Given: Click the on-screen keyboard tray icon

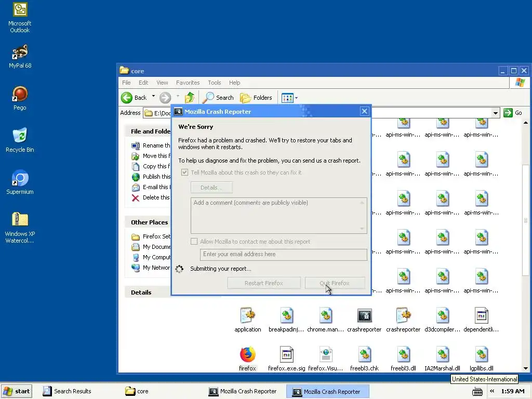Looking at the screenshot, I should click(477, 391).
